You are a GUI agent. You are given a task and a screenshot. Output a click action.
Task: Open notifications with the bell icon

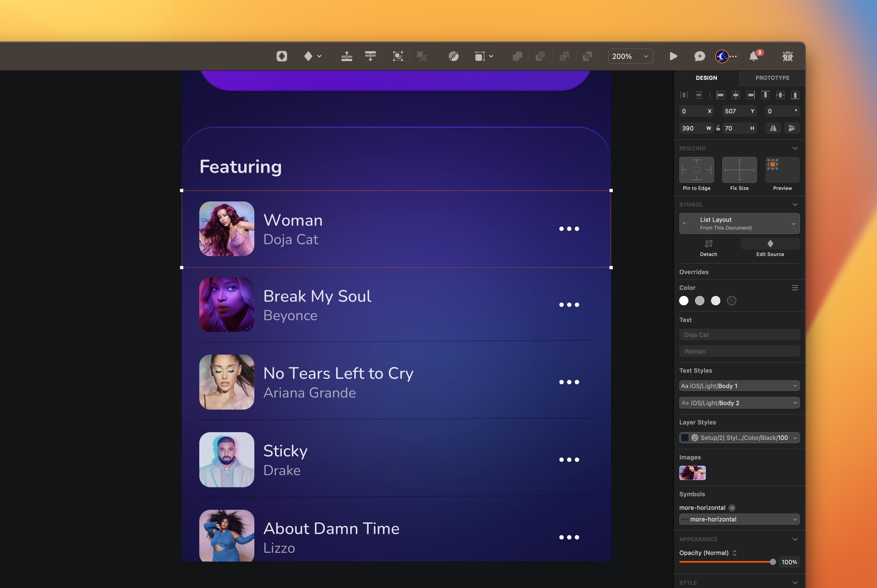click(754, 56)
